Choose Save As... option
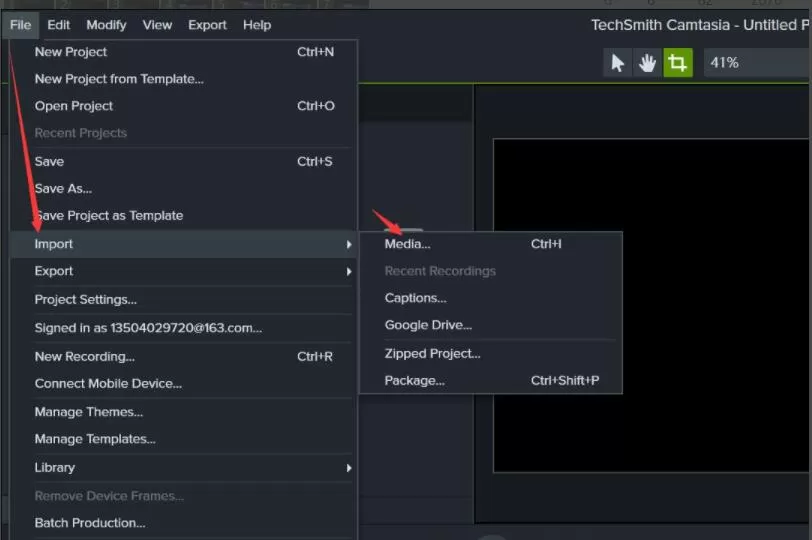812x540 pixels. pos(184,188)
